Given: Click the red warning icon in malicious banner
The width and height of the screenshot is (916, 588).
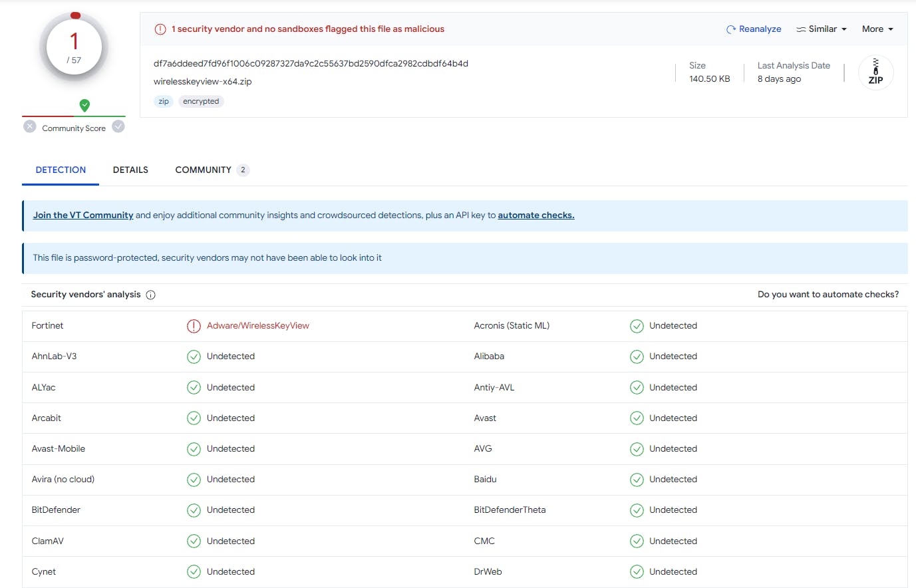Looking at the screenshot, I should pyautogui.click(x=160, y=29).
